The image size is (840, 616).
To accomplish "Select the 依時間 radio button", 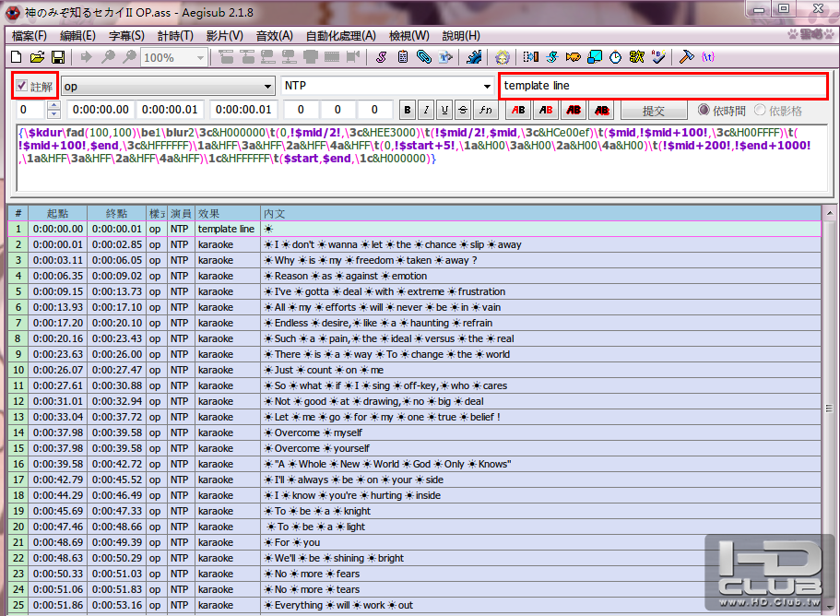I will [723, 111].
